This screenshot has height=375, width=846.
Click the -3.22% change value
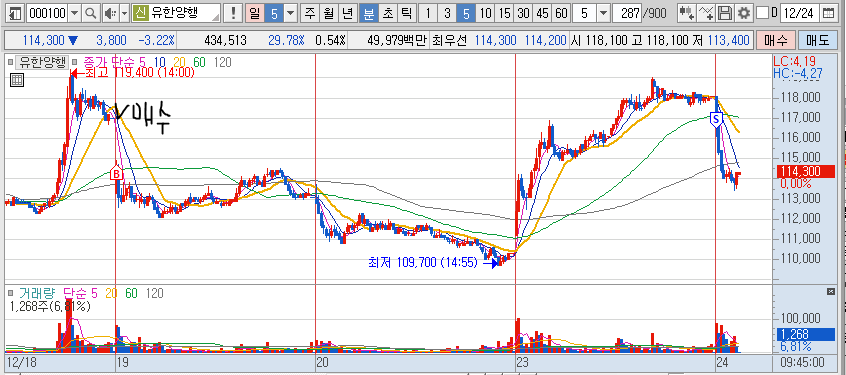pyautogui.click(x=156, y=40)
